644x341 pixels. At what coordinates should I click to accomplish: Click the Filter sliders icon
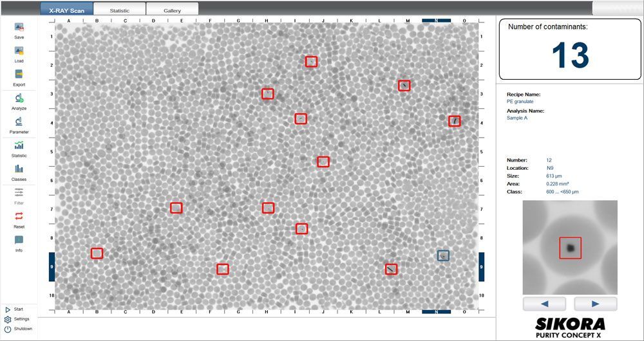click(19, 192)
